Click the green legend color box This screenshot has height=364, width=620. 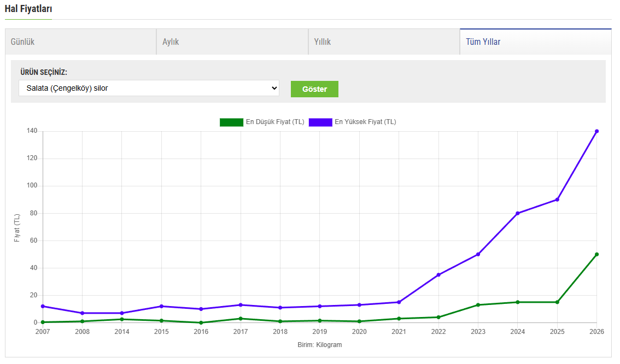click(231, 122)
